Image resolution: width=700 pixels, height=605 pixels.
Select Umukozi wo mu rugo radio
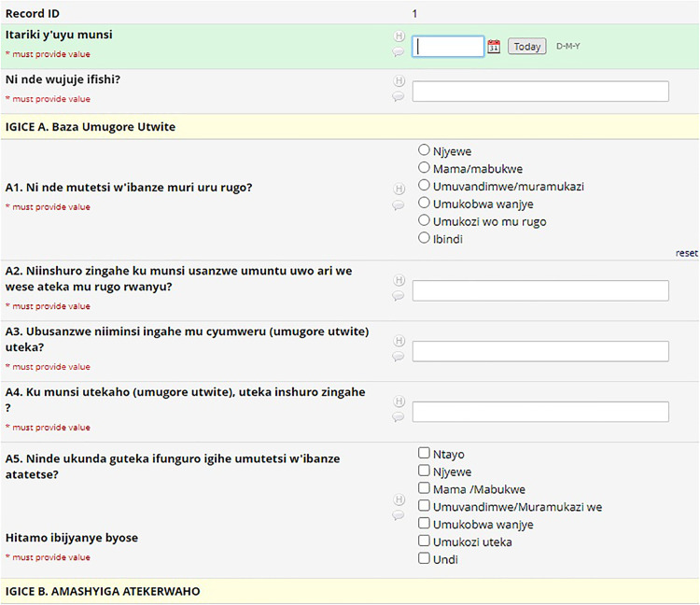click(424, 220)
